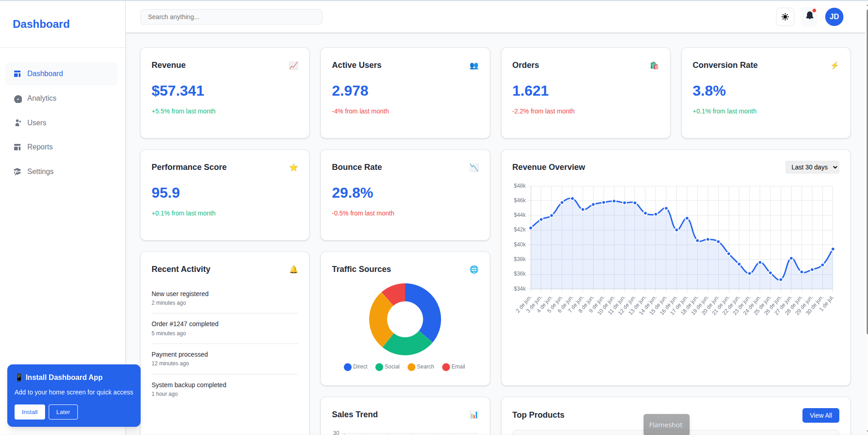The height and width of the screenshot is (435, 868).
Task: Click the 3.8% conversion rate value
Action: [x=709, y=91]
